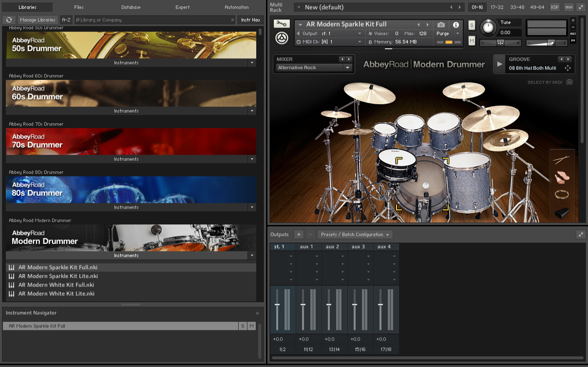Open instrument Output st. 1 dropdown
This screenshot has height=367, width=588.
[x=329, y=34]
